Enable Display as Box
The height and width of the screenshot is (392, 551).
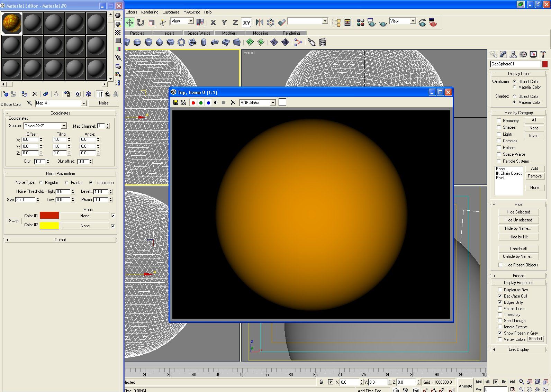point(500,290)
